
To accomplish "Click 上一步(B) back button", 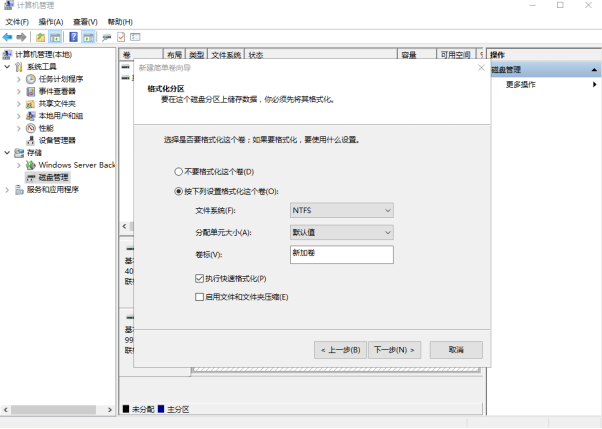I will [x=340, y=350].
